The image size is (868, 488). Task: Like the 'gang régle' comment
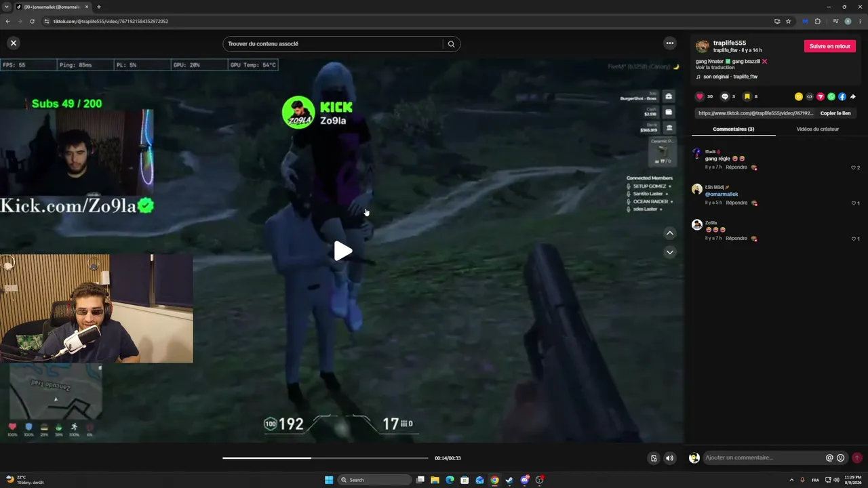854,167
